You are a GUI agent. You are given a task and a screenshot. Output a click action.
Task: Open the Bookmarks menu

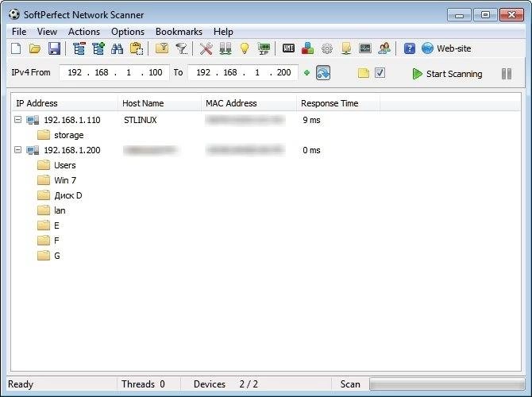(179, 32)
